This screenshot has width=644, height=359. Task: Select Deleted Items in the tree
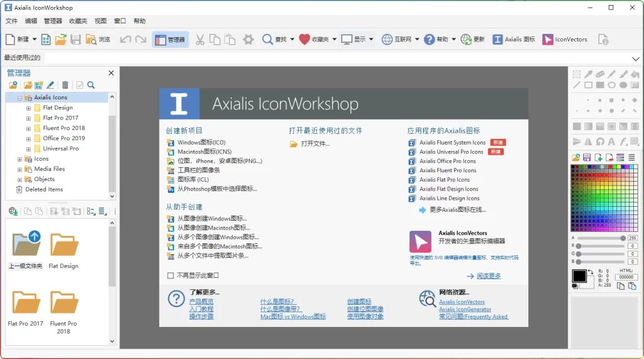point(44,190)
